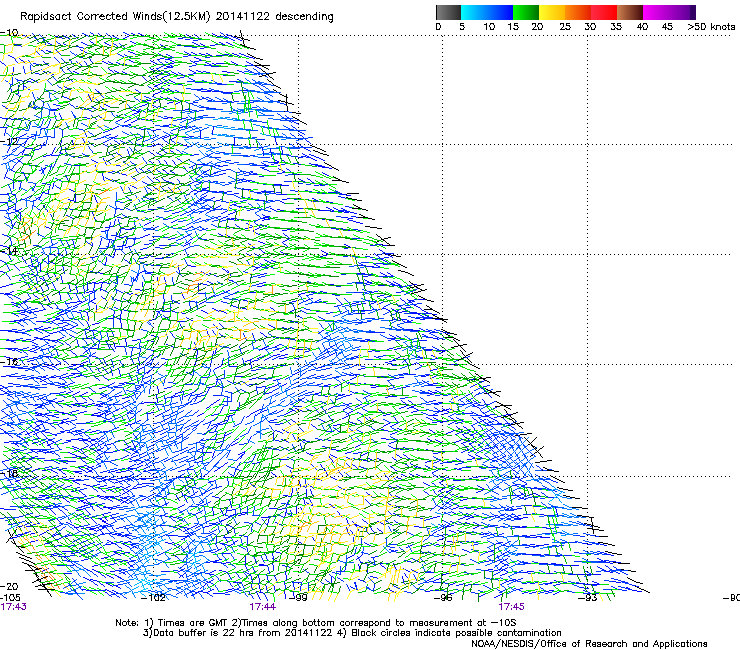This screenshot has width=740, height=650.
Task: Click the '-96' longitude axis label
Action: [444, 597]
